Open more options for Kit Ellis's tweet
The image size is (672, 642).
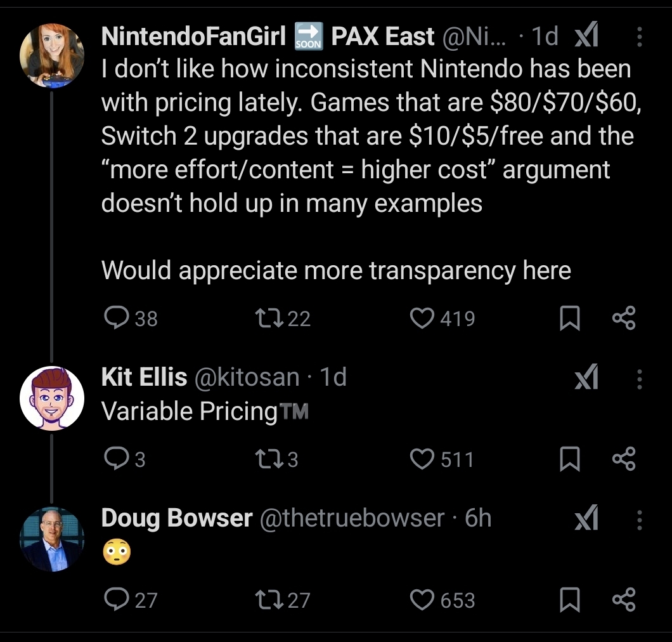(639, 379)
